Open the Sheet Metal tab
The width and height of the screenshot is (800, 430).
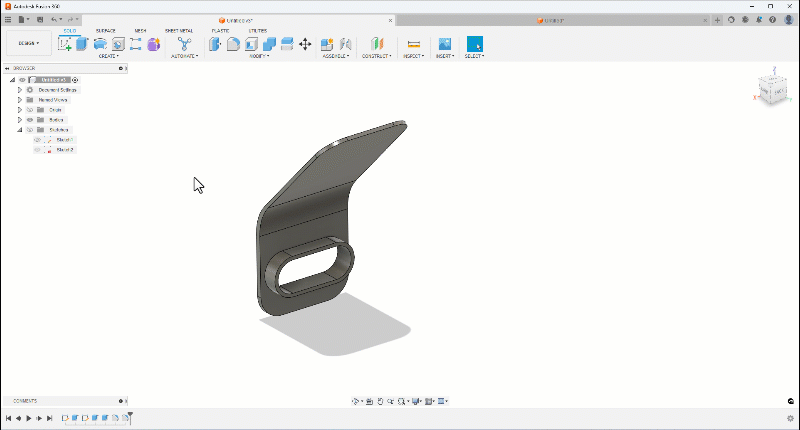tap(179, 31)
